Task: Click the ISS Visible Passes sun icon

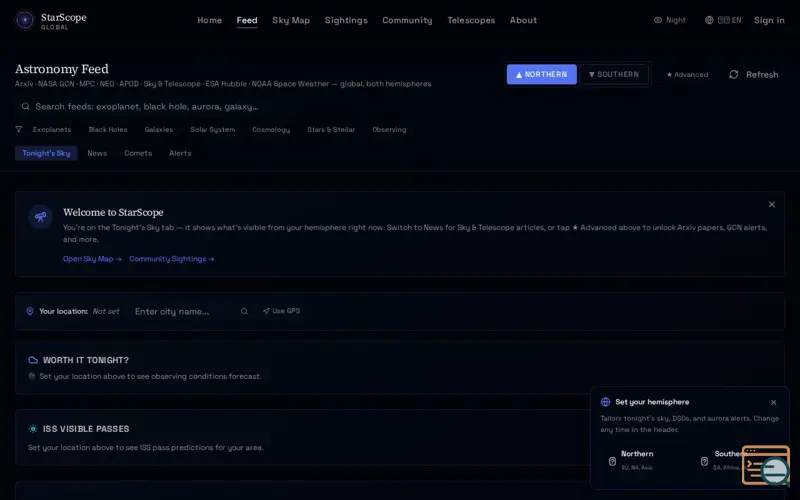Action: click(x=33, y=429)
